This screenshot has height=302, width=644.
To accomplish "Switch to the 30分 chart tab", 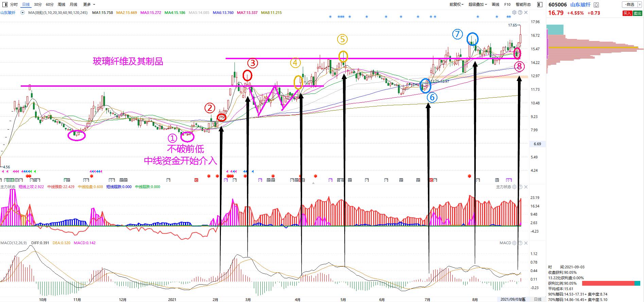I will tap(38, 4).
